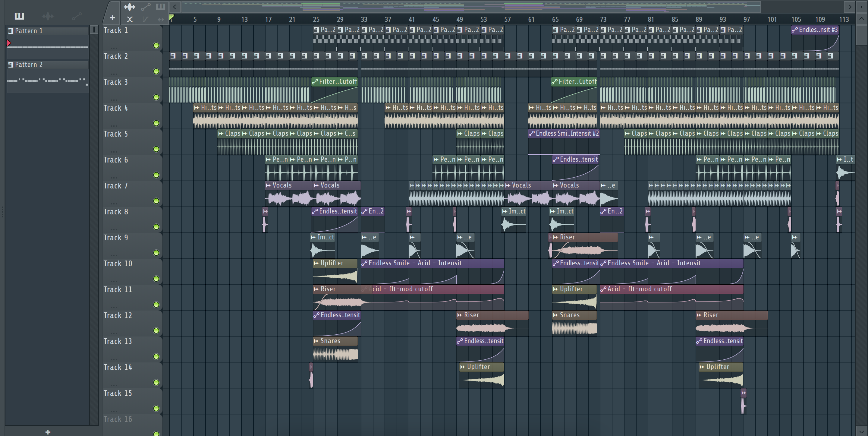Select the En..2 clip at bar 33 Track 8
The image size is (868, 436).
tap(372, 220)
